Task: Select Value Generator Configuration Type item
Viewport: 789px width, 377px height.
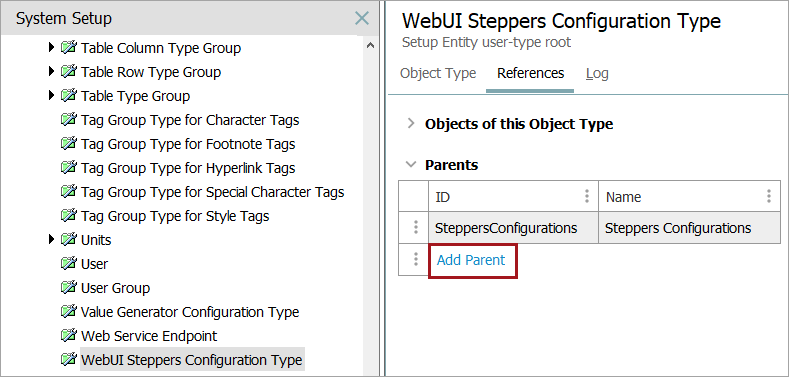Action: tap(190, 312)
